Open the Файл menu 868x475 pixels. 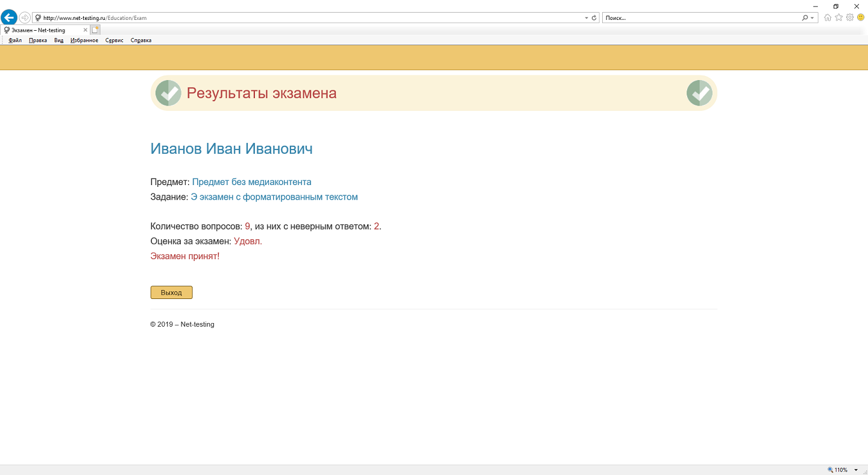(x=15, y=40)
